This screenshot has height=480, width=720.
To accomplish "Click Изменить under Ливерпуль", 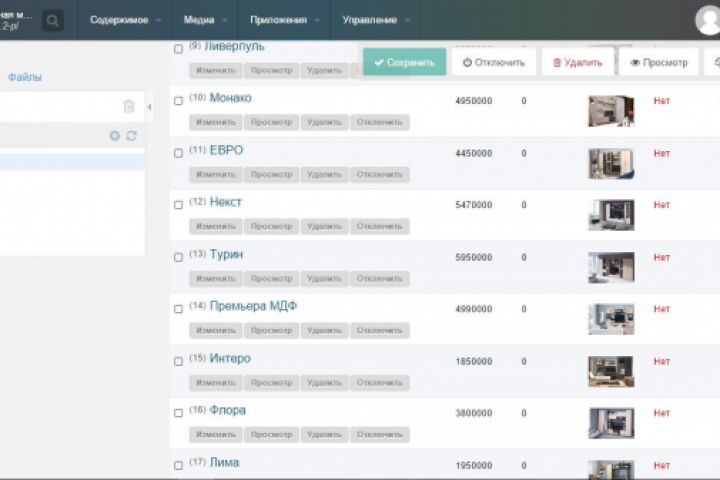I will pos(216,70).
